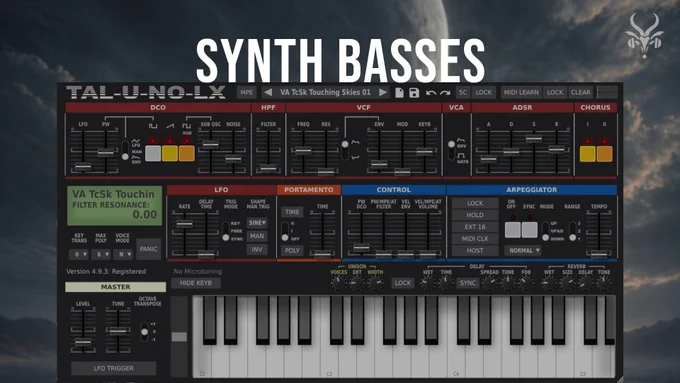The height and width of the screenshot is (383, 680).
Task: Open the VOICE MODE dropdown
Action: (123, 254)
